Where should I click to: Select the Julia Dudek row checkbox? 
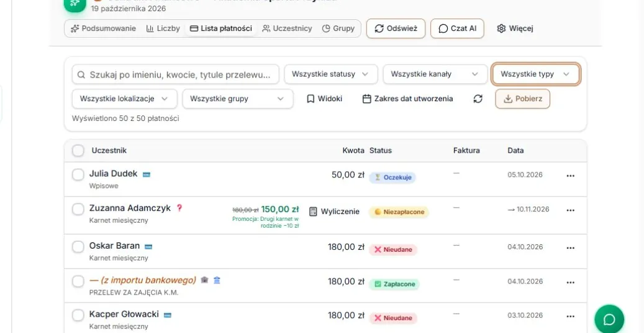(x=78, y=175)
